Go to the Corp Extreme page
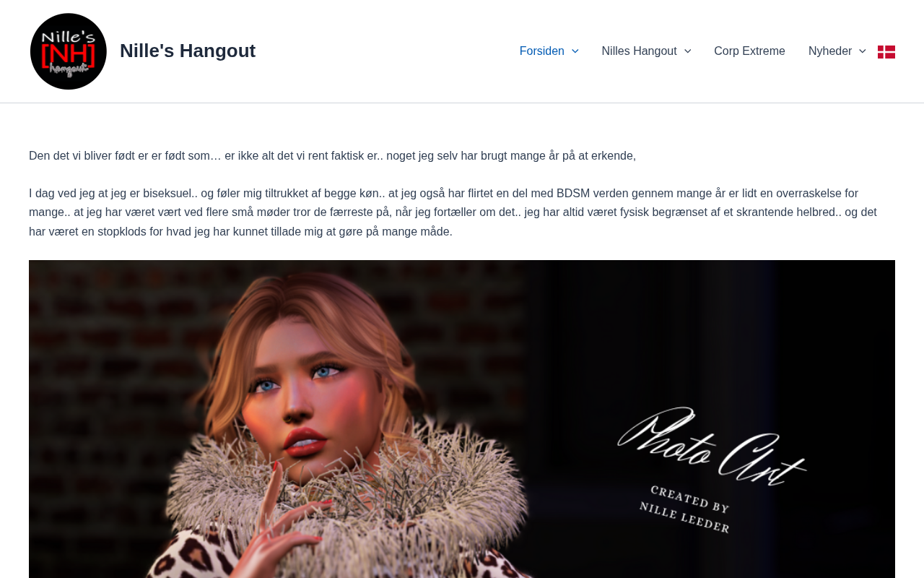924x578 pixels. [749, 51]
